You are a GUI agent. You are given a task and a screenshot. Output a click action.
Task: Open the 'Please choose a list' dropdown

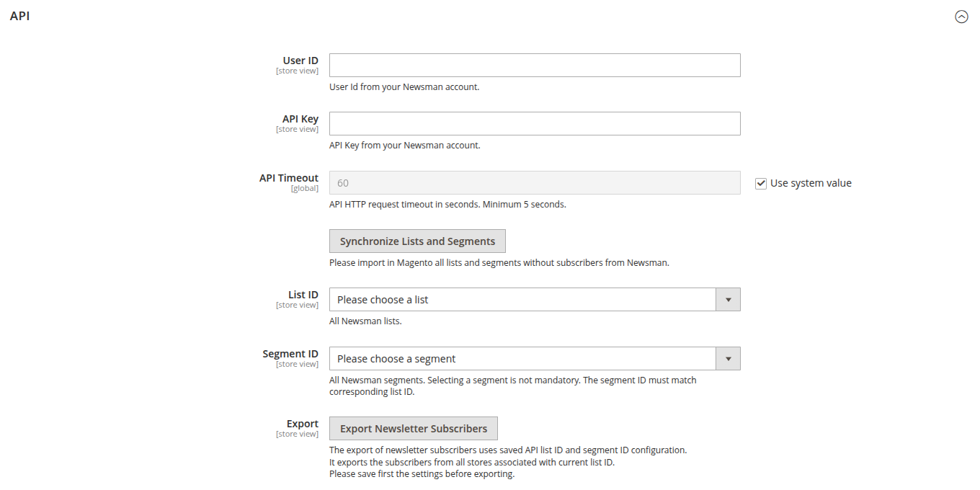point(522,300)
